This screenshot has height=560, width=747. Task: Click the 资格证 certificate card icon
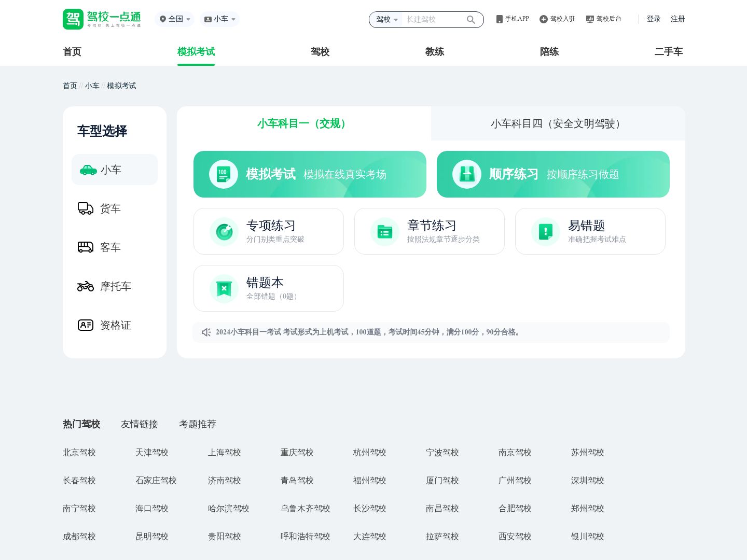86,325
